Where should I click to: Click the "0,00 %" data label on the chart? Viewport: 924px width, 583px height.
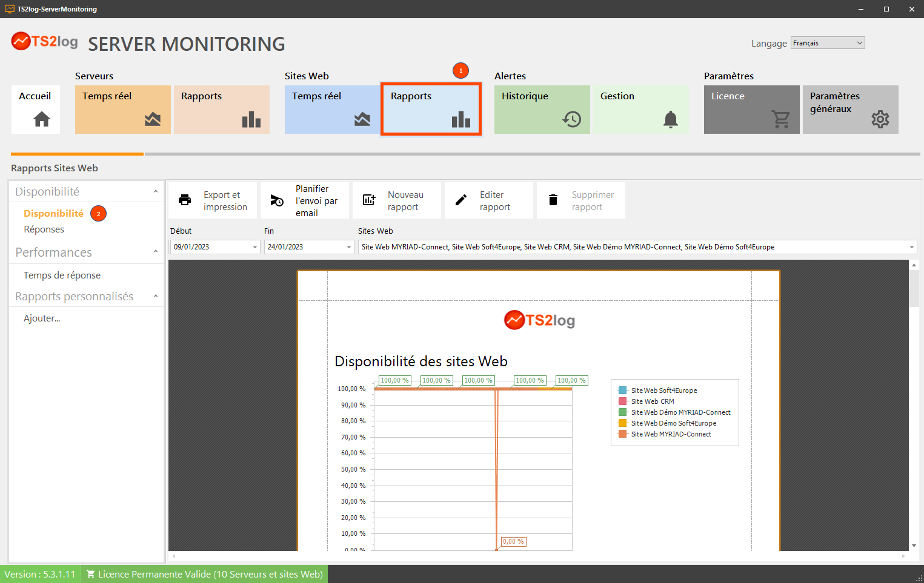pyautogui.click(x=513, y=542)
